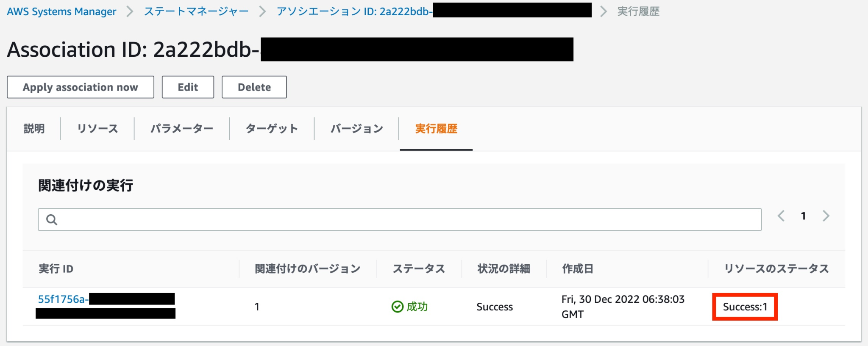Click the search magnifier icon
868x346 pixels.
[x=52, y=219]
